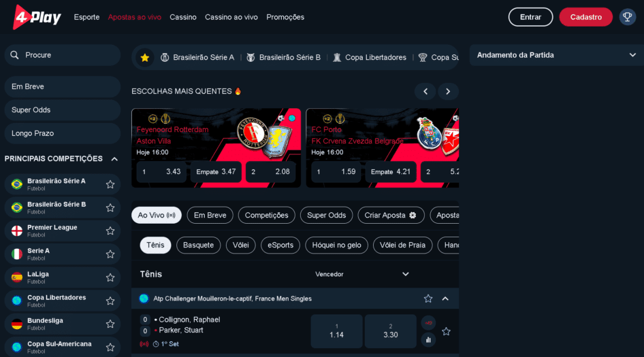This screenshot has width=644, height=357.
Task: Show previous hot picks
Action: (425, 92)
